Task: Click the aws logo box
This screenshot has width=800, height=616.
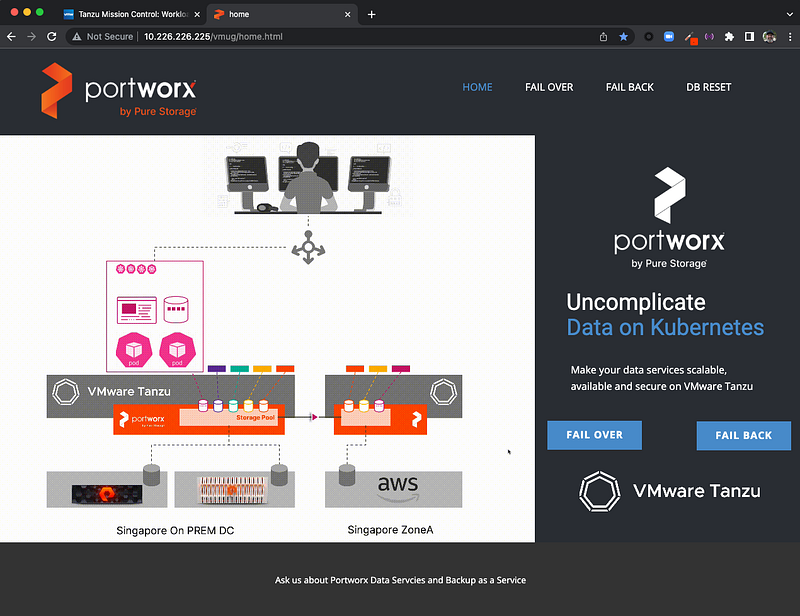Action: pyautogui.click(x=393, y=489)
